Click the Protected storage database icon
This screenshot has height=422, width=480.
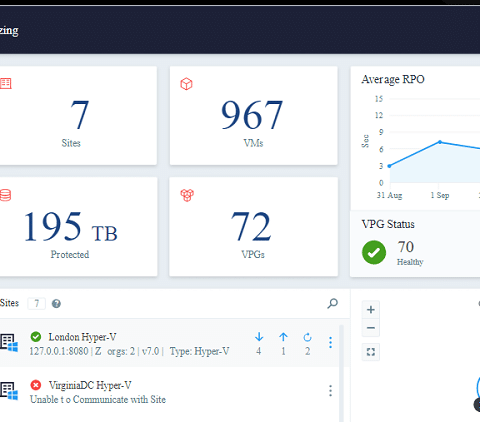pos(5,195)
